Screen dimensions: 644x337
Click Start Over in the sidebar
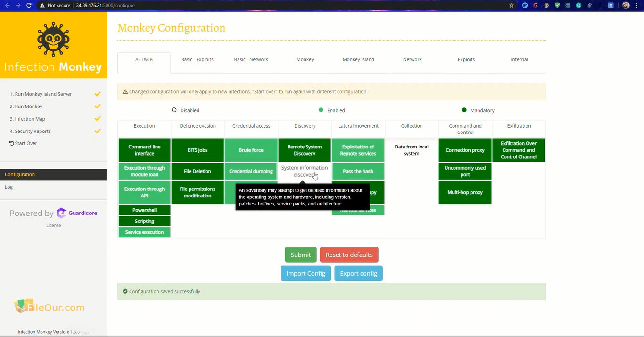23,143
